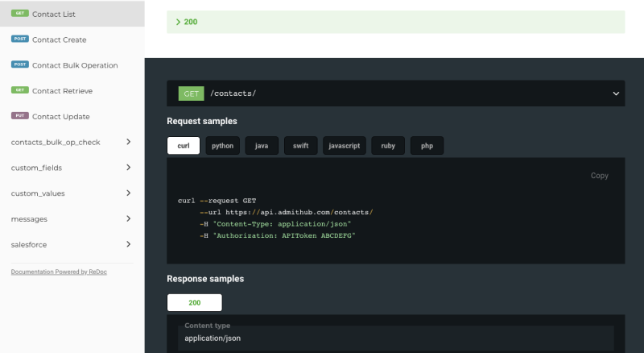Image resolution: width=644 pixels, height=353 pixels.
Task: Expand salesforce sidebar section
Action: click(71, 244)
